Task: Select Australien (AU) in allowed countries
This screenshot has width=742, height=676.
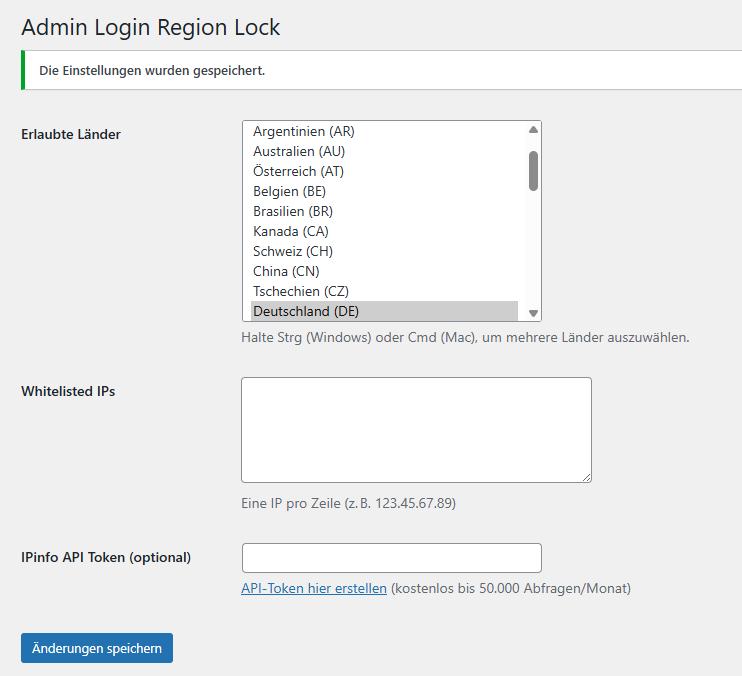Action: pos(299,151)
